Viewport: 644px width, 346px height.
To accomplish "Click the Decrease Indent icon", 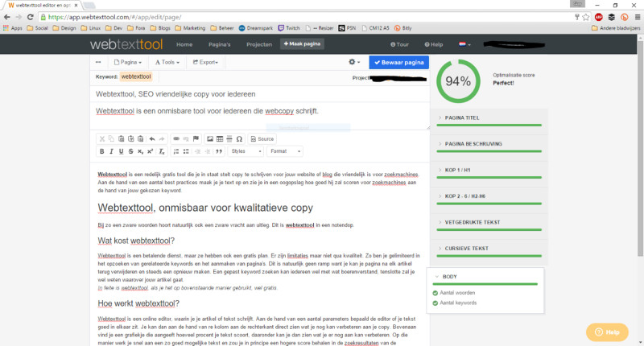I will click(197, 151).
